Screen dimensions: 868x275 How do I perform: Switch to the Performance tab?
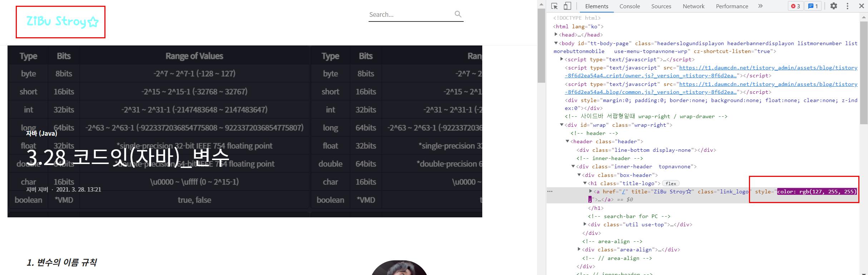pos(732,6)
